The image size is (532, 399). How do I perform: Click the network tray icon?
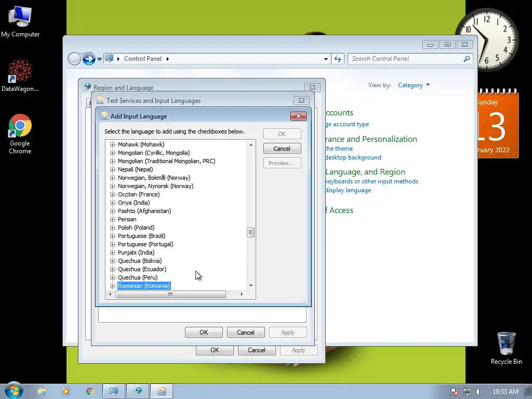pos(467,392)
